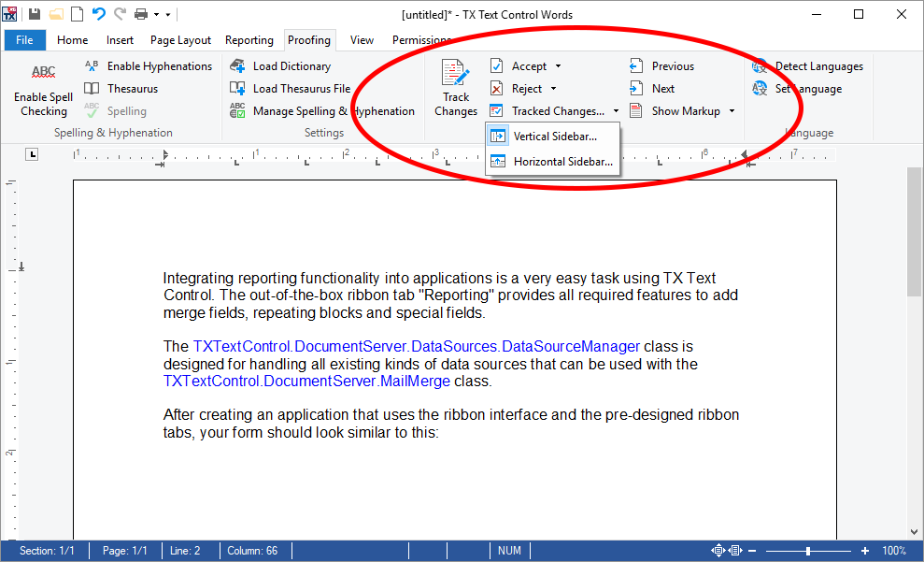Open the Page Layout tab
Screen dimensions: 924x562
click(180, 39)
